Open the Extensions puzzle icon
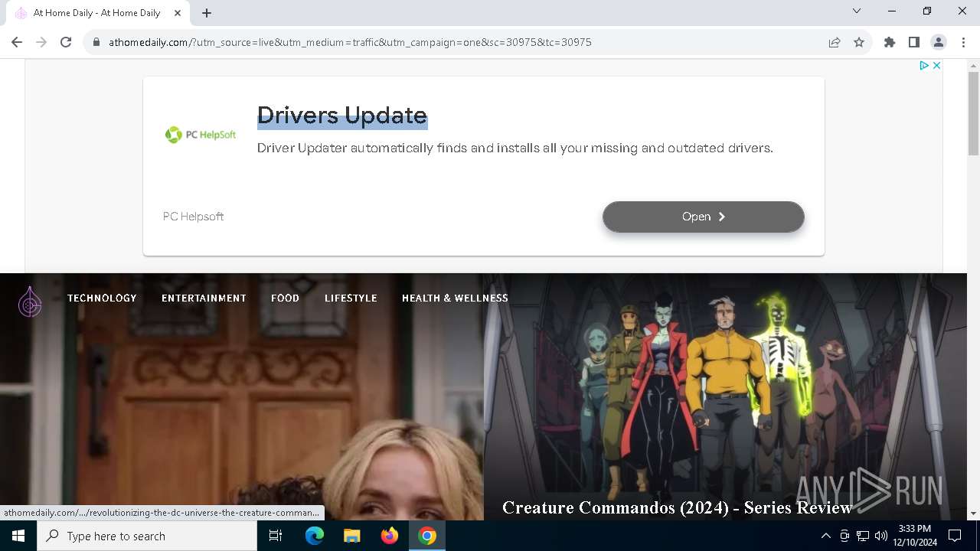Image resolution: width=980 pixels, height=551 pixels. [890, 42]
